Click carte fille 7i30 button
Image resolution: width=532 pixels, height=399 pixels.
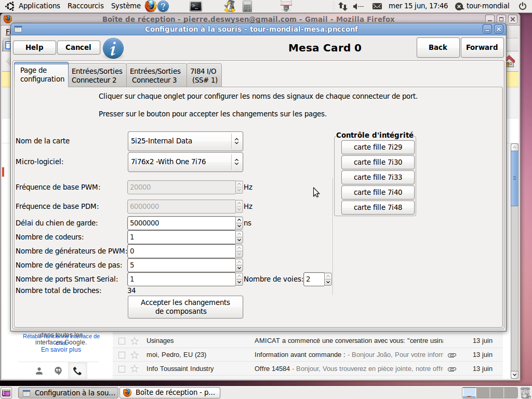[378, 162]
